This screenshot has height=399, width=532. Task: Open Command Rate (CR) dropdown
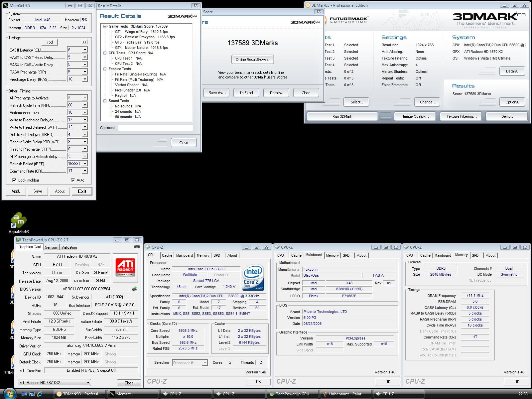click(84, 171)
